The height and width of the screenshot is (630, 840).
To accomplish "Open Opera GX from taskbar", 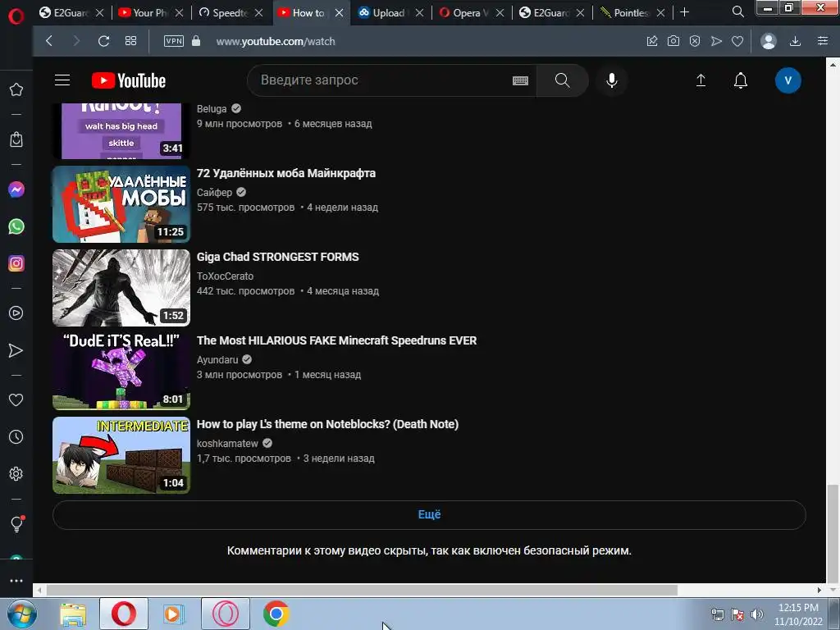I will point(225,614).
